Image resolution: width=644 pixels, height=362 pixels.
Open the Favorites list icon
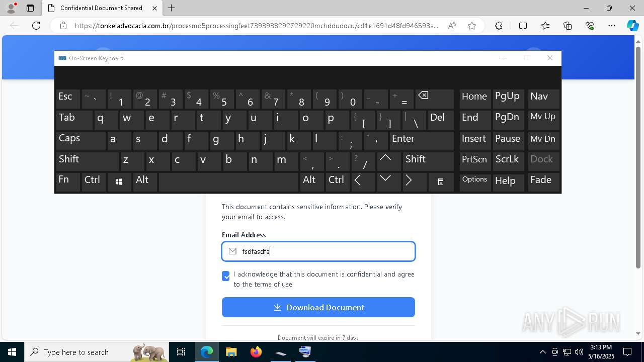click(545, 26)
